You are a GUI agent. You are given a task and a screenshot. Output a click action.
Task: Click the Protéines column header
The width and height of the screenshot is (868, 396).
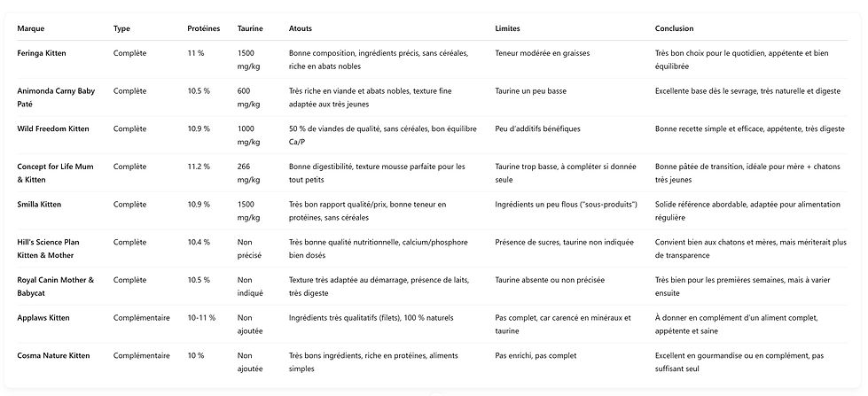pyautogui.click(x=203, y=28)
